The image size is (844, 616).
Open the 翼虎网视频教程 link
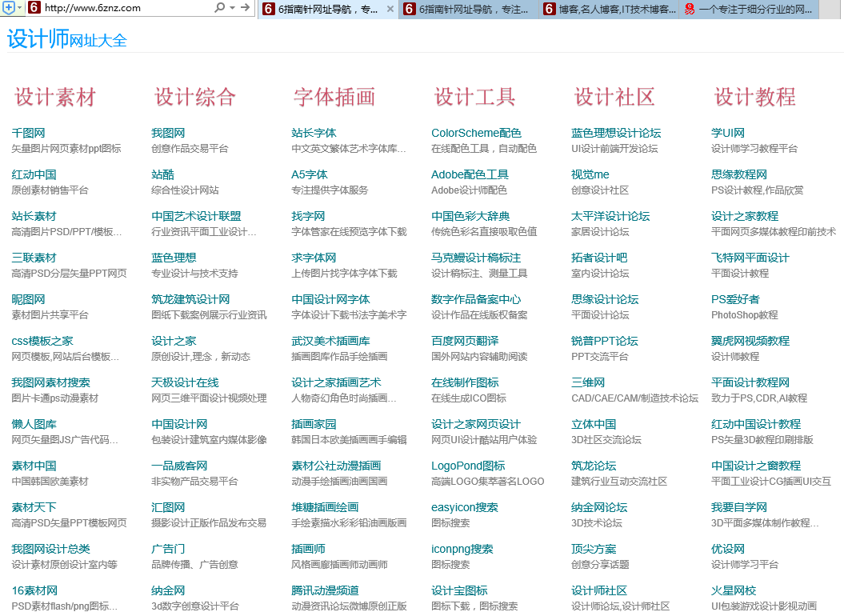pos(750,341)
